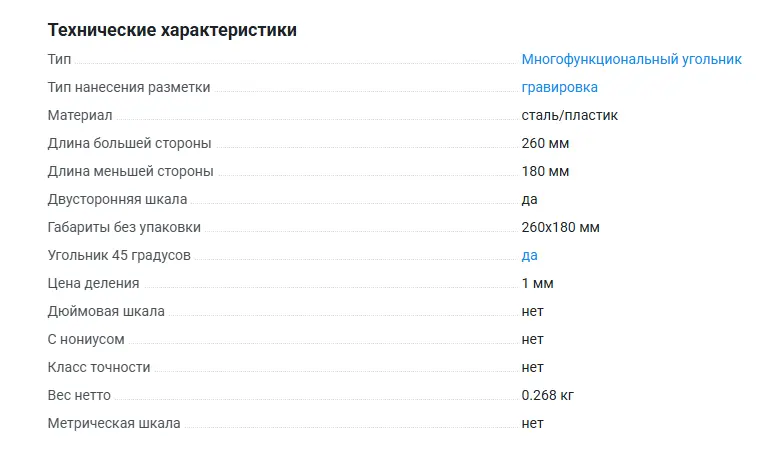Click the Длина меньшей стороны label

pyautogui.click(x=130, y=172)
